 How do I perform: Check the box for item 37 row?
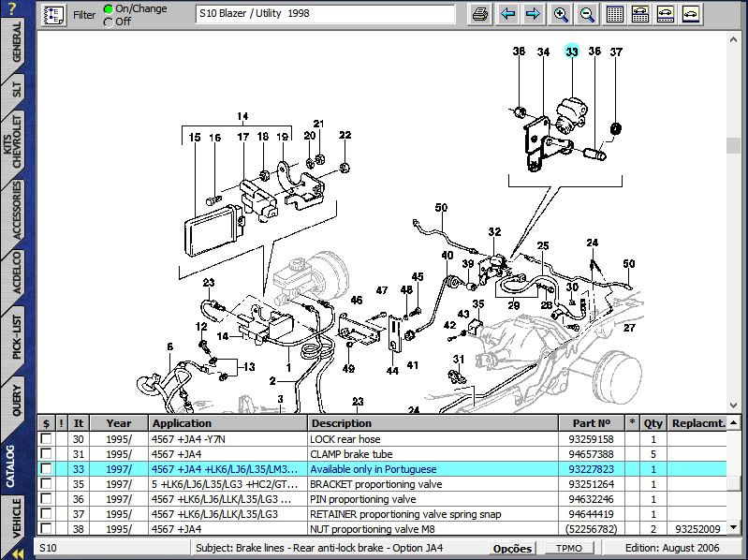point(46,514)
